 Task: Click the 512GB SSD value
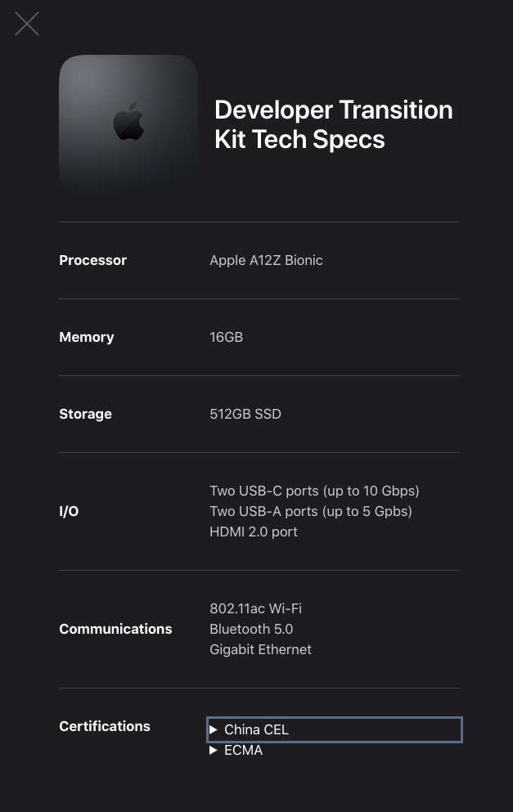(245, 414)
